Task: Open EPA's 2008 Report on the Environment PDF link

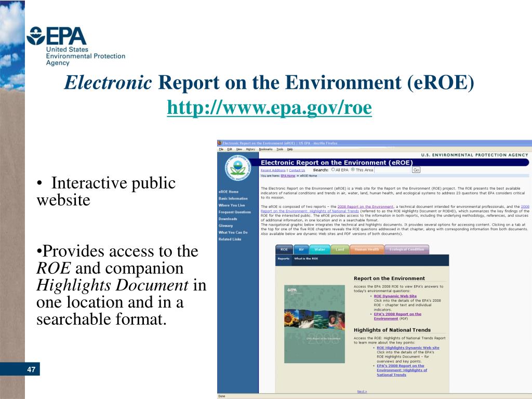Action: (x=397, y=316)
